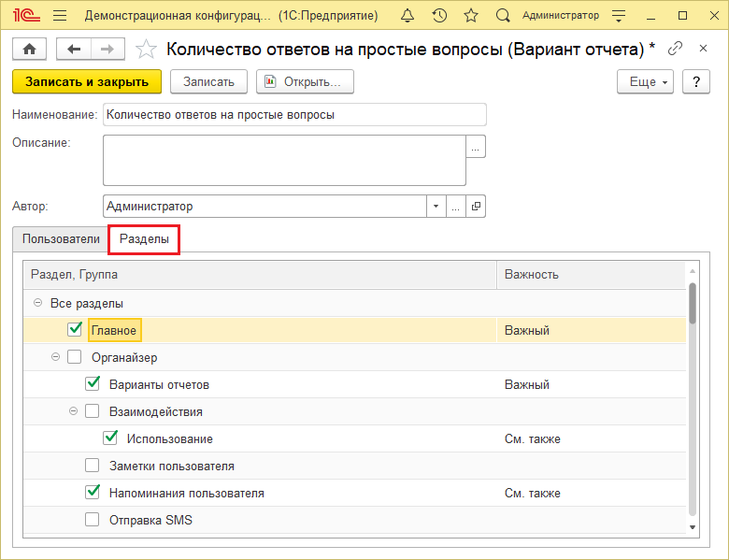Viewport: 729px width, 560px height.
Task: Select the Все разделы row
Action: (x=354, y=303)
